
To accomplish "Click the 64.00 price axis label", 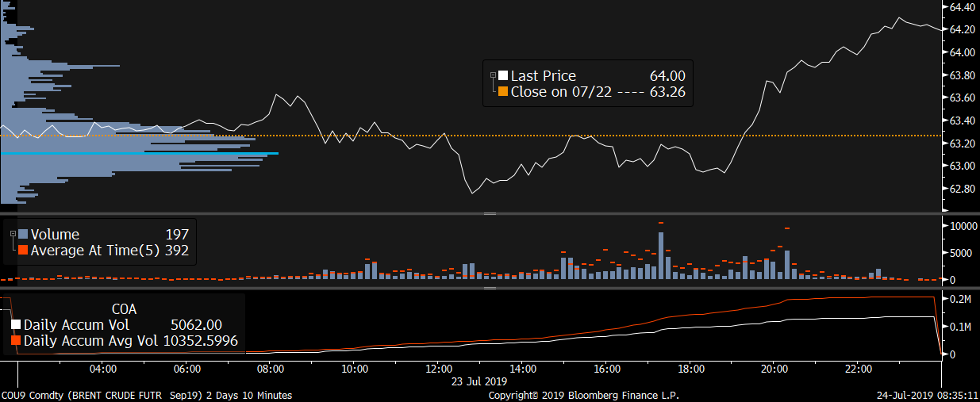I will 962,52.
